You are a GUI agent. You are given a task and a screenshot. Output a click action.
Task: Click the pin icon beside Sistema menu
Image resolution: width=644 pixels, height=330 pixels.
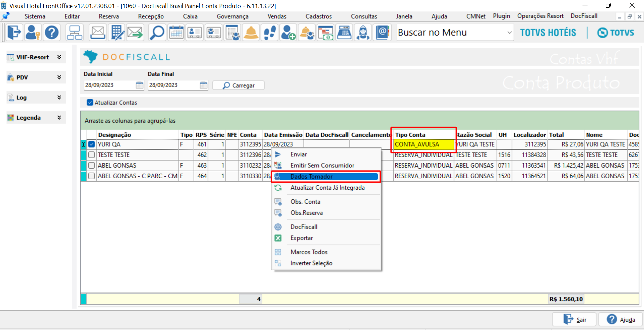(6, 16)
